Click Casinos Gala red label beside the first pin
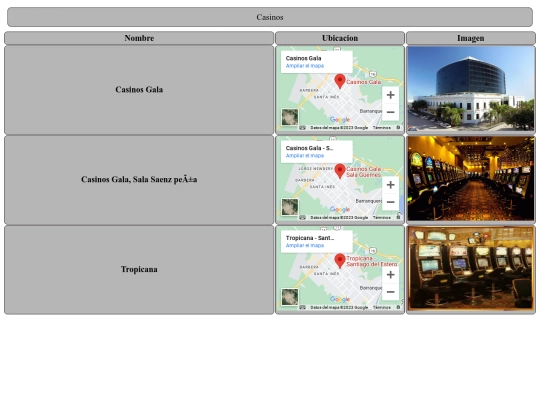This screenshot has height=405, width=540. click(364, 82)
